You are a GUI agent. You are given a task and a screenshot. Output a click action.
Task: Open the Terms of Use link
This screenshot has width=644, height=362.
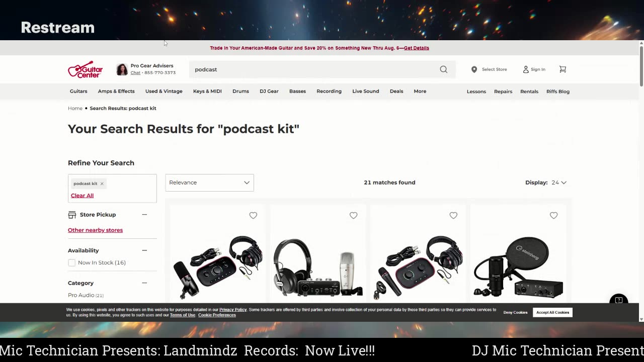182,315
